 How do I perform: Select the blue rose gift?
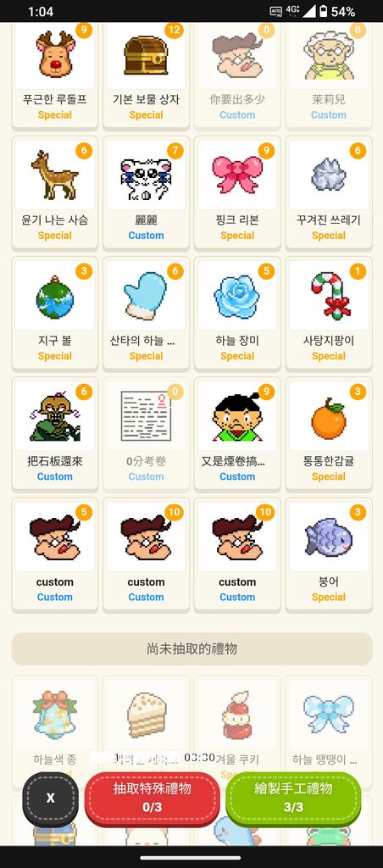pyautogui.click(x=237, y=296)
